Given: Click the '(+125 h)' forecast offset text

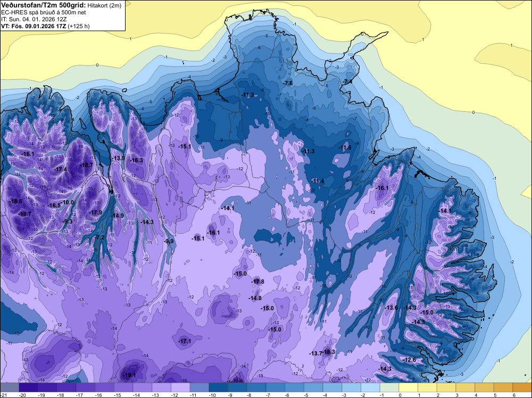Looking at the screenshot, I should tap(79, 26).
